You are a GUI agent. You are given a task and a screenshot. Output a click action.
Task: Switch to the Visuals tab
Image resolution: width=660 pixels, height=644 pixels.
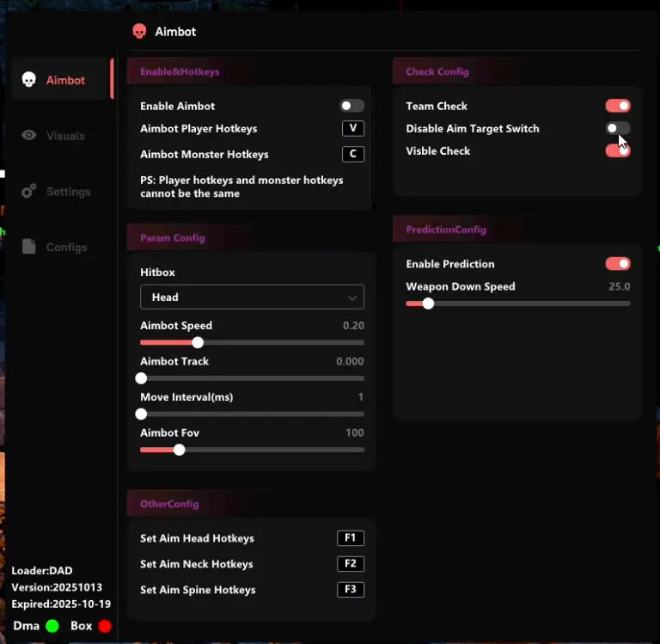(x=65, y=136)
